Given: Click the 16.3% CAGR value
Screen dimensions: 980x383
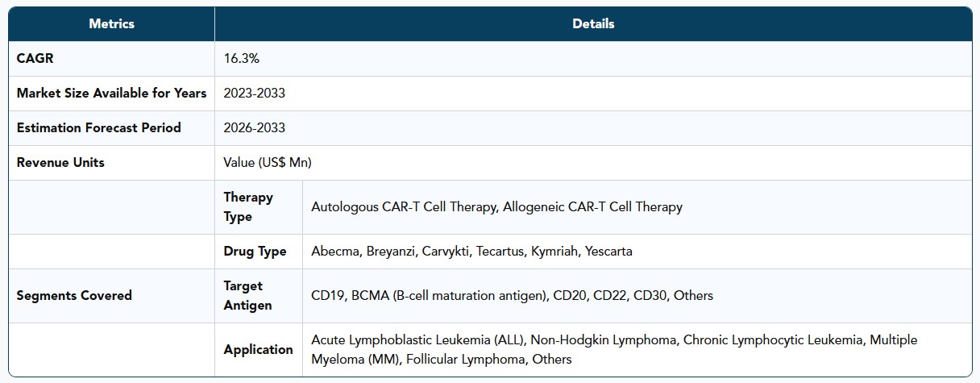Looking at the screenshot, I should point(241,59).
